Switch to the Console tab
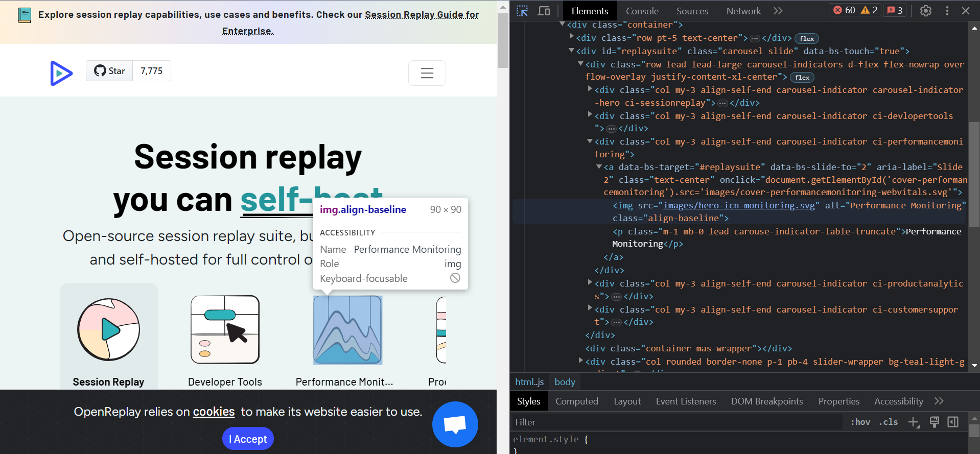Image resolution: width=980 pixels, height=454 pixels. (x=642, y=11)
